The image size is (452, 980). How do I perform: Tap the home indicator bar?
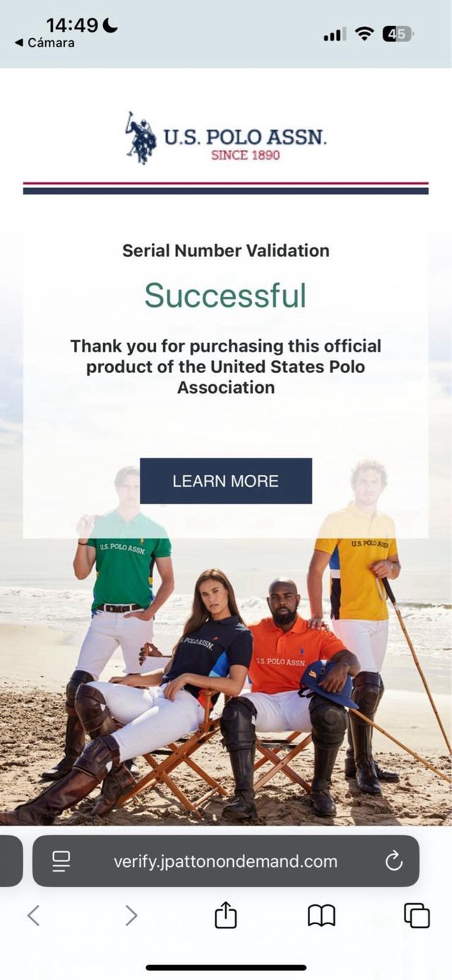(x=226, y=967)
